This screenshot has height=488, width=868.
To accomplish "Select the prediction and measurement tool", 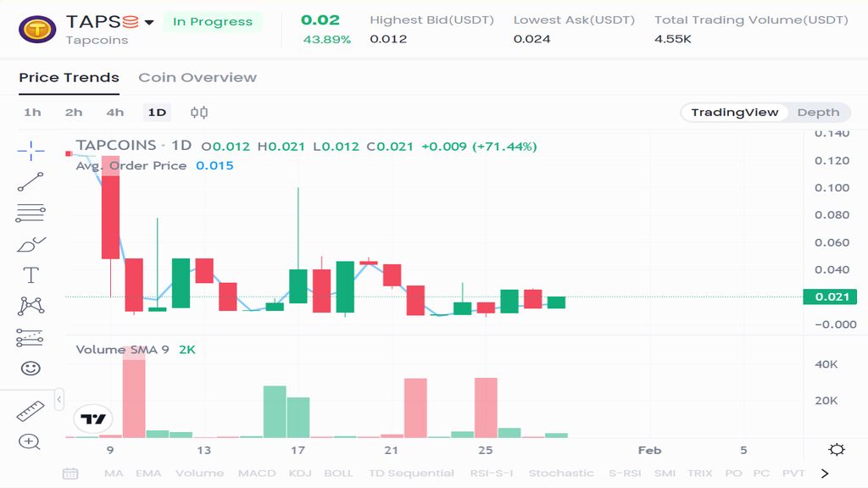I will point(30,337).
